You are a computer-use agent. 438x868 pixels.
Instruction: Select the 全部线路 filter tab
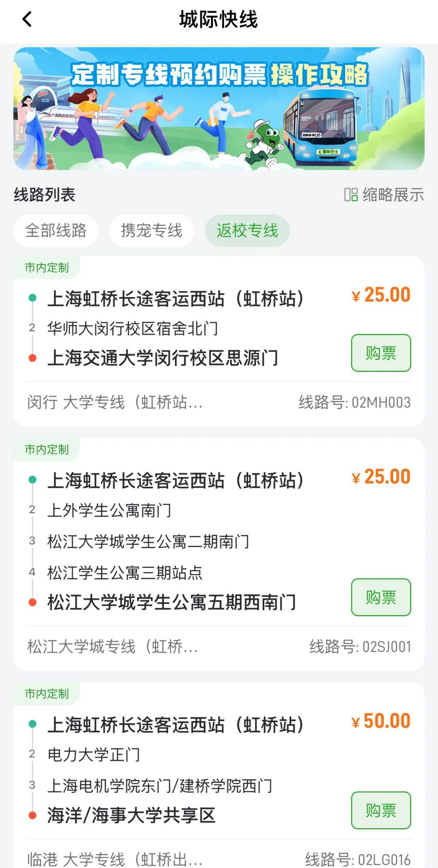pos(56,231)
